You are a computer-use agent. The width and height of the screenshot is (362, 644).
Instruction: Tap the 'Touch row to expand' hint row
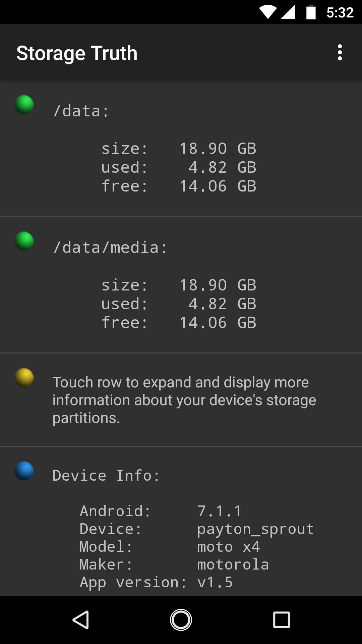click(181, 399)
